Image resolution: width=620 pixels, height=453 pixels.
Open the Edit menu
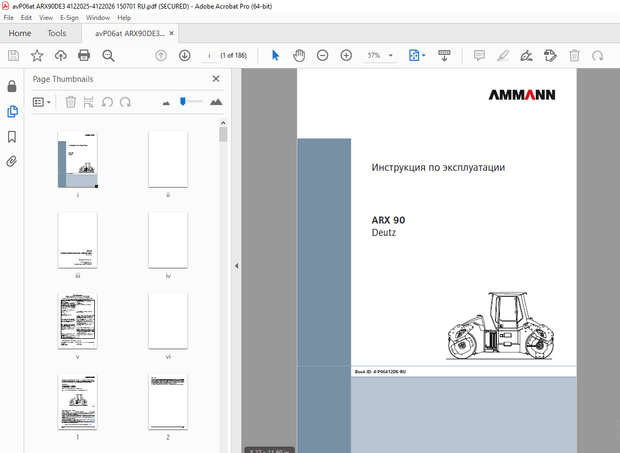[26, 18]
